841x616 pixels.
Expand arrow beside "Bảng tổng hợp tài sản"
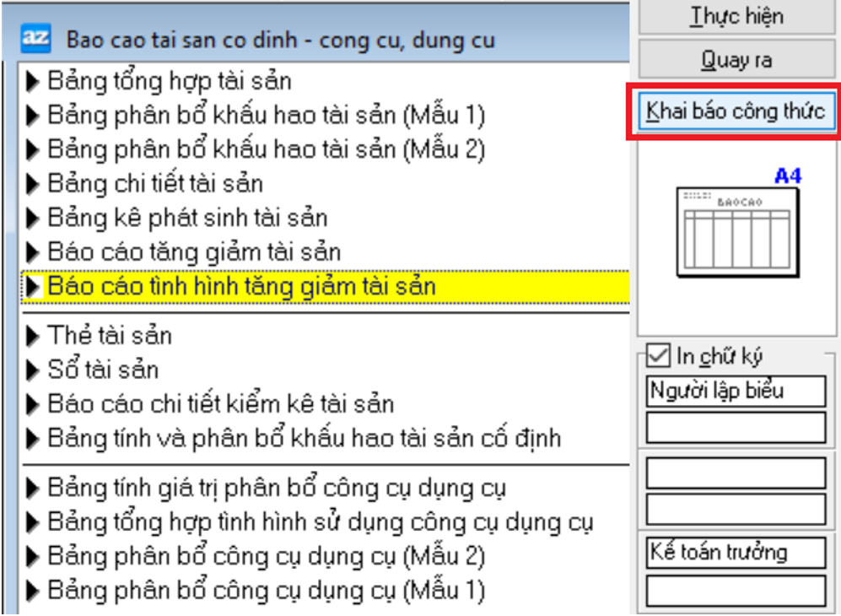coord(34,82)
